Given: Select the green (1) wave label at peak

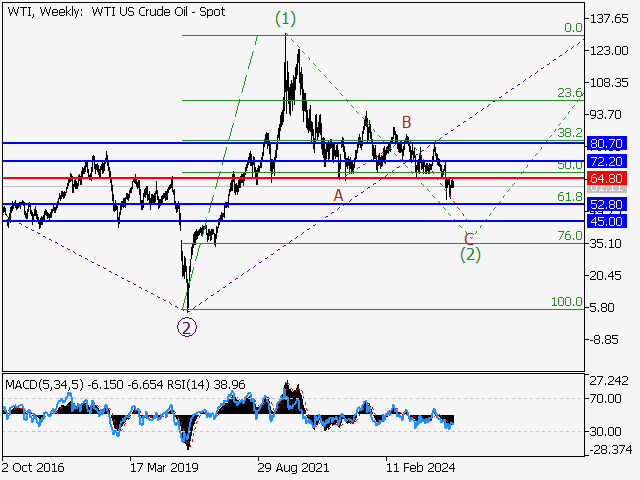Looking at the screenshot, I should tap(286, 19).
